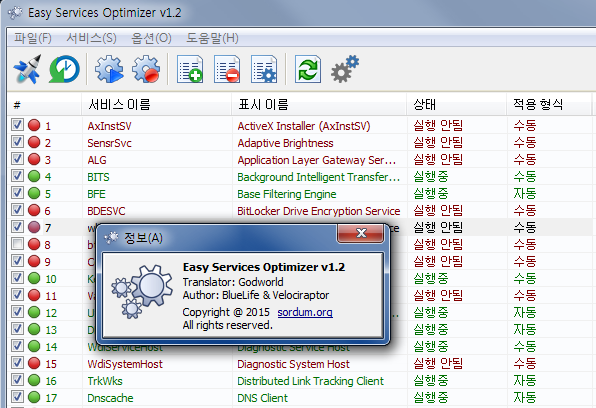Screen dimensions: 596x408
Task: Toggle the checkbox for BITS row
Action: (17, 175)
